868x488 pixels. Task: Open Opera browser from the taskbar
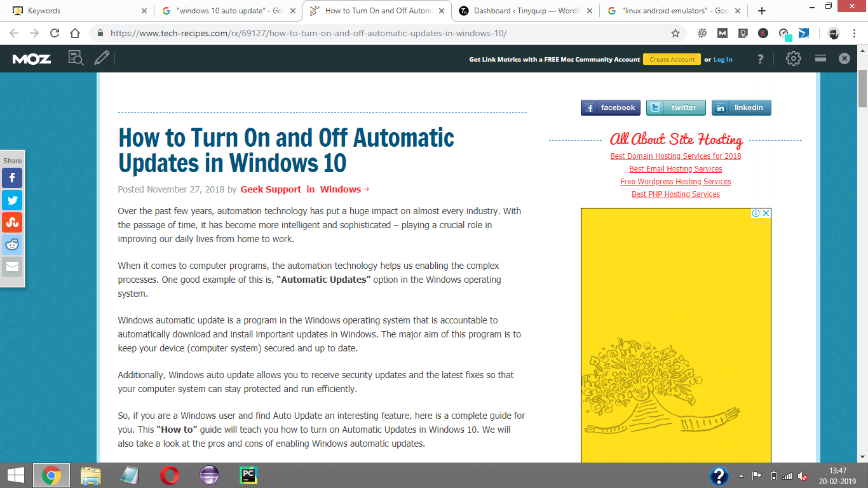click(x=169, y=475)
